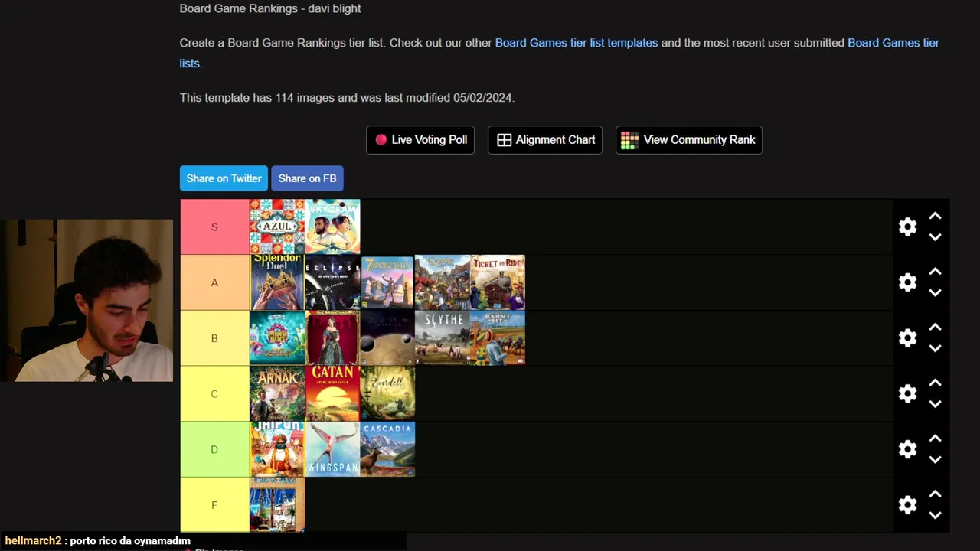
Task: Select the Arnak game thumbnail
Action: pyautogui.click(x=277, y=393)
